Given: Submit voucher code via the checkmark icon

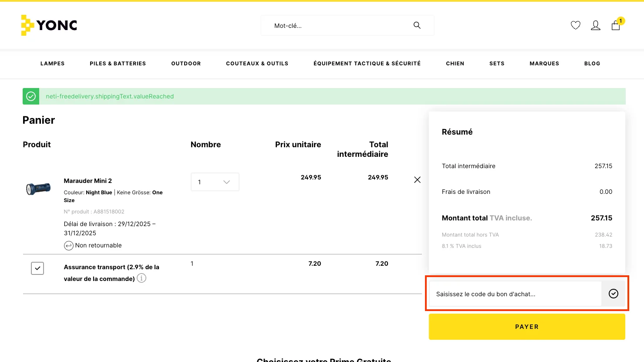Looking at the screenshot, I should point(614,294).
